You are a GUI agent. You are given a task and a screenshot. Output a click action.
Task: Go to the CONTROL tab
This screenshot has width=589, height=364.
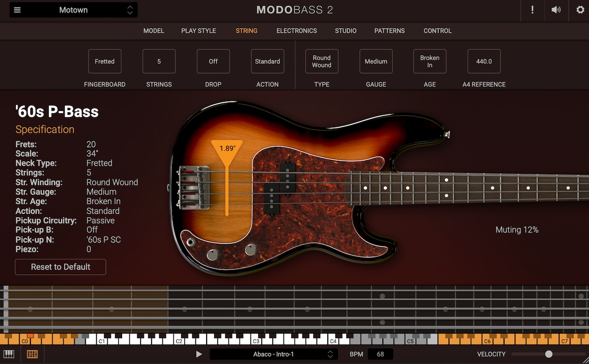tap(437, 30)
